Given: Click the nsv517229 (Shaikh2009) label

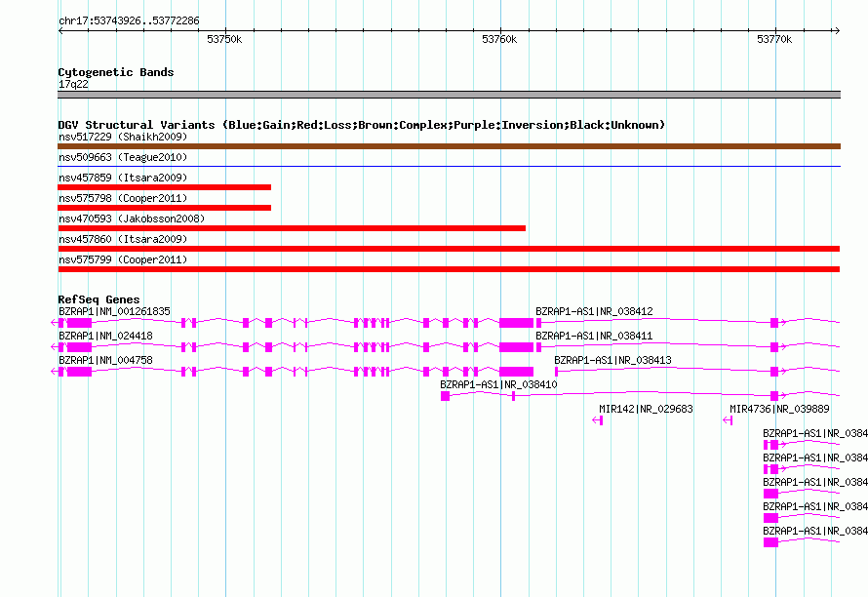Looking at the screenshot, I should point(123,137).
